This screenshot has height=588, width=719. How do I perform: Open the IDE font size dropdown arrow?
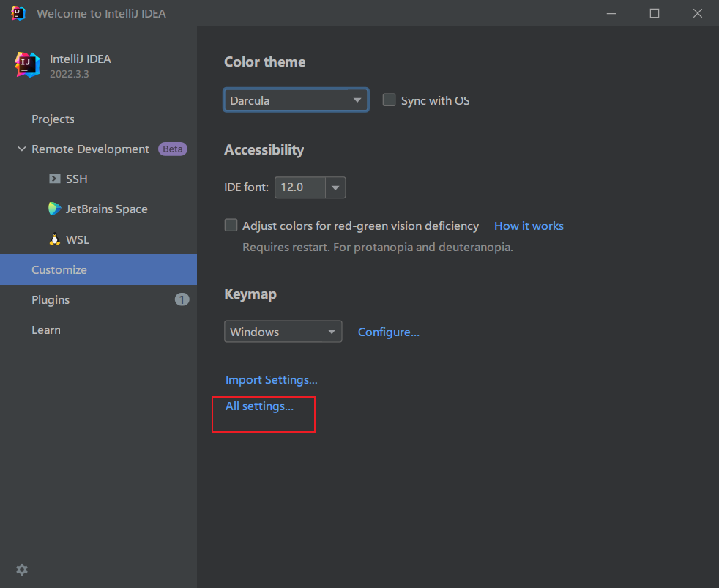pyautogui.click(x=335, y=187)
